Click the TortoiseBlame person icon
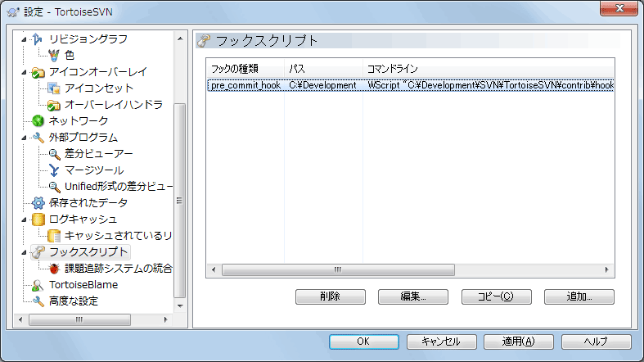Image resolution: width=644 pixels, height=362 pixels. click(x=38, y=285)
